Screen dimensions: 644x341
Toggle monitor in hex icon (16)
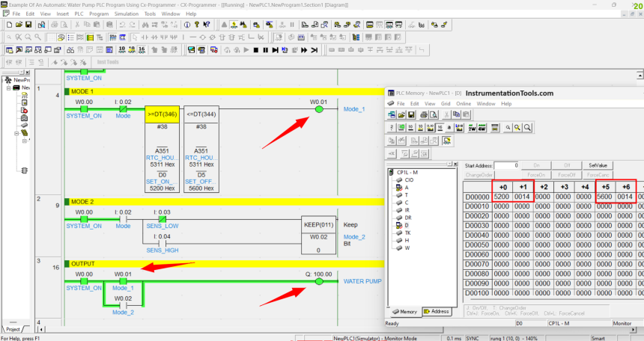142,50
